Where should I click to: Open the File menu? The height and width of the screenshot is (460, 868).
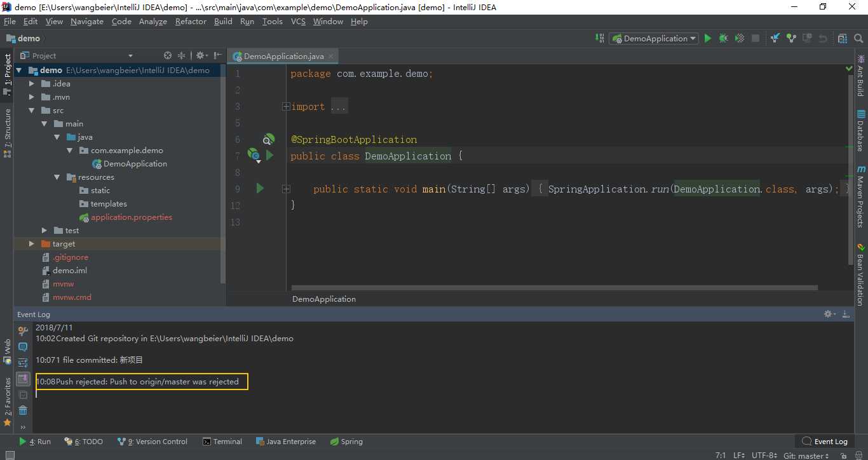pos(10,22)
